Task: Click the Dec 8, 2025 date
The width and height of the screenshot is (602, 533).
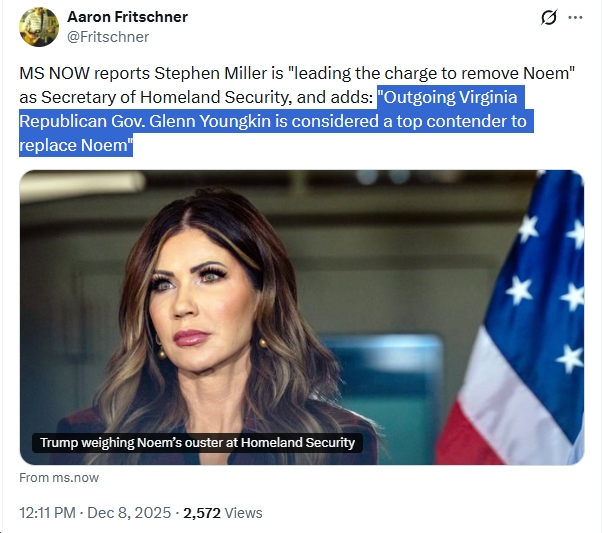Action: click(128, 513)
